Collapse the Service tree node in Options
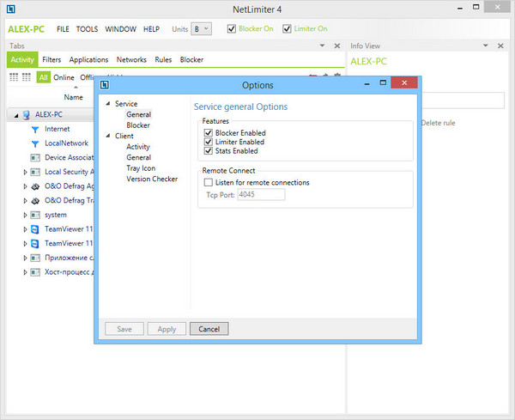This screenshot has height=420, width=515. click(x=107, y=104)
